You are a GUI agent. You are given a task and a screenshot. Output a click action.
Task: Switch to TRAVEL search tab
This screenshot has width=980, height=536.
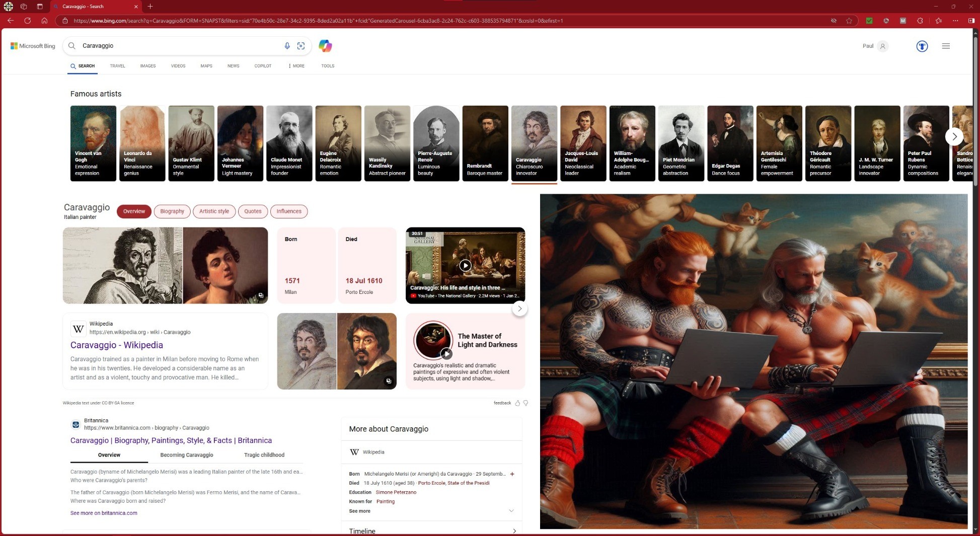(117, 66)
